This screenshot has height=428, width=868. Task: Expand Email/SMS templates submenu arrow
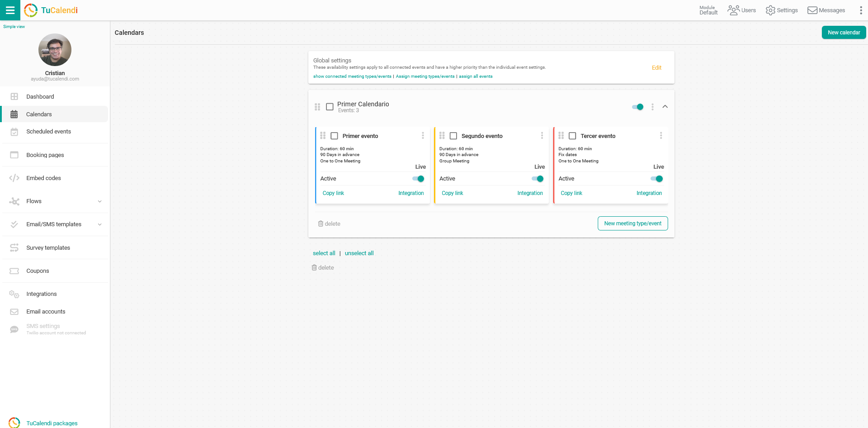(100, 224)
